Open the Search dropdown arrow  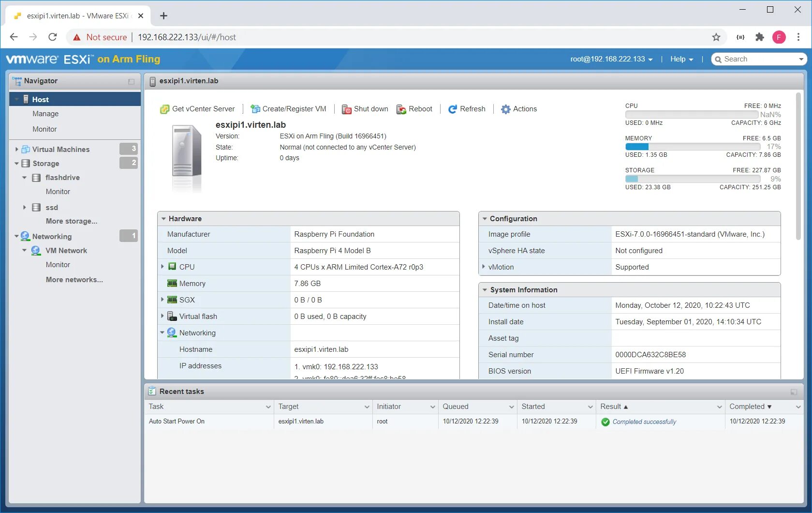pos(801,59)
